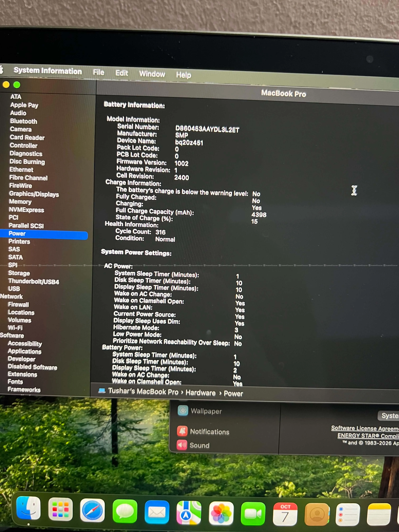The image size is (399, 532).
Task: Select Diagnostics in the sidebar
Action: (26, 153)
